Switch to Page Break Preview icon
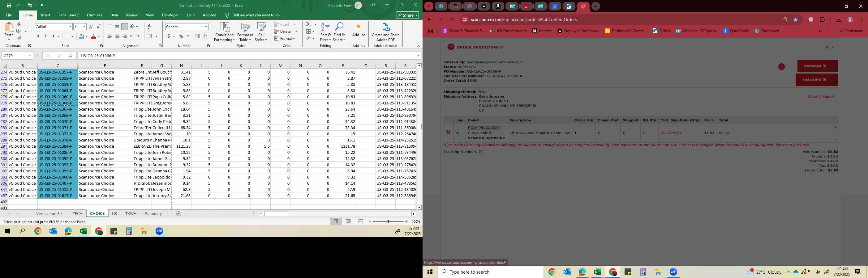The image size is (868, 278). point(361,221)
